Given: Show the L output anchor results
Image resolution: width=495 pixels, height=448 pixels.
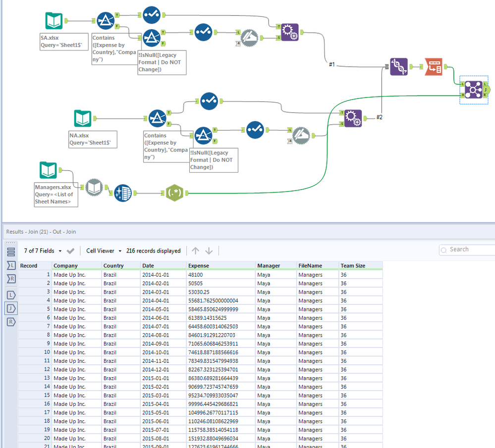Looking at the screenshot, I should [x=11, y=296].
